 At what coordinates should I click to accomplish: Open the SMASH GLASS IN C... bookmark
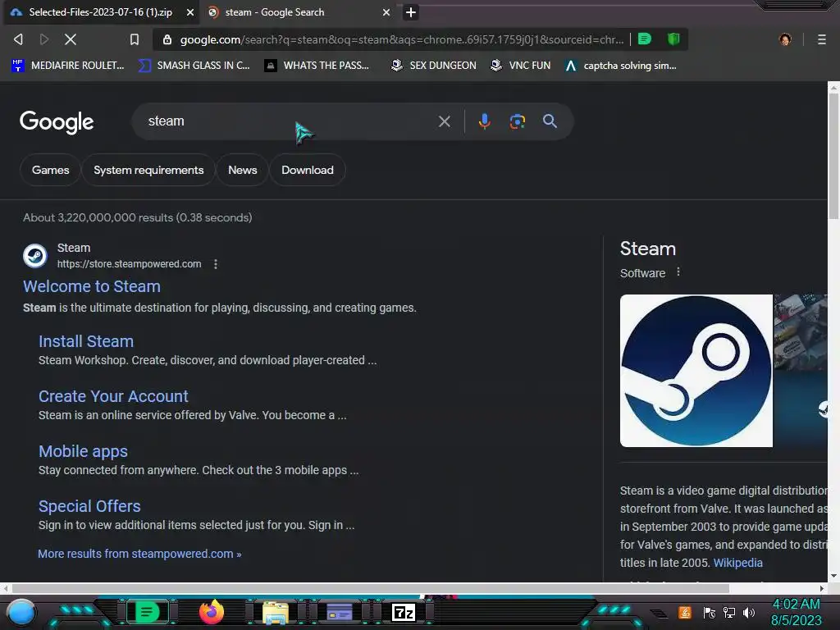tap(194, 66)
